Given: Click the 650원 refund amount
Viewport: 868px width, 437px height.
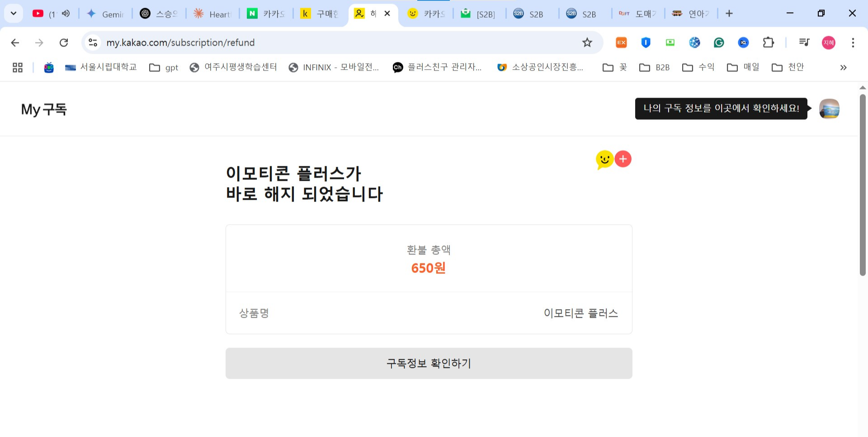Looking at the screenshot, I should [x=429, y=268].
